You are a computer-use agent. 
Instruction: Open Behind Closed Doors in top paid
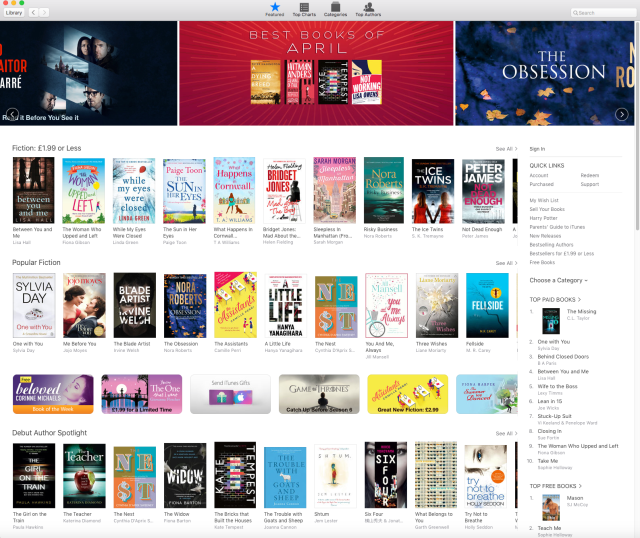(x=563, y=357)
